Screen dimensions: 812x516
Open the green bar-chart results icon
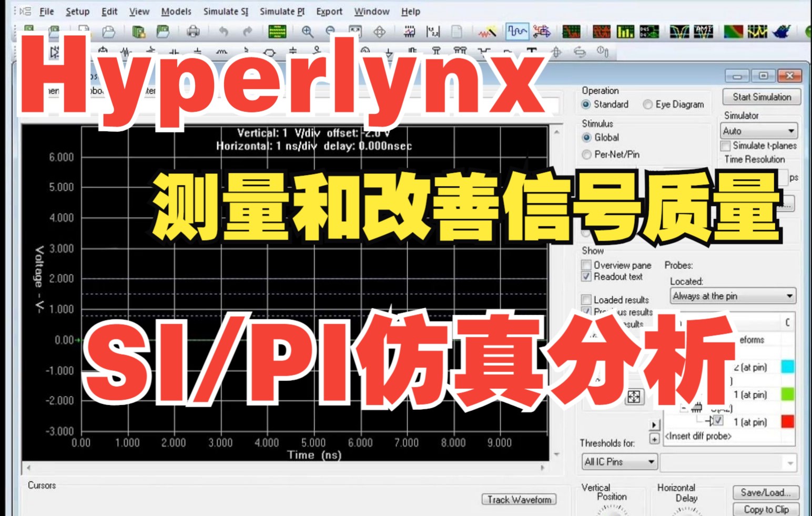point(624,32)
